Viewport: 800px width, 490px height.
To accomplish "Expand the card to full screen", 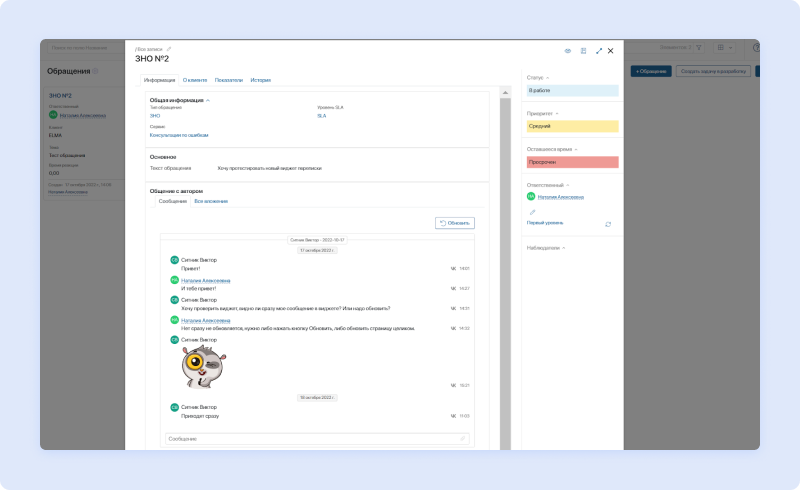I will pos(598,50).
